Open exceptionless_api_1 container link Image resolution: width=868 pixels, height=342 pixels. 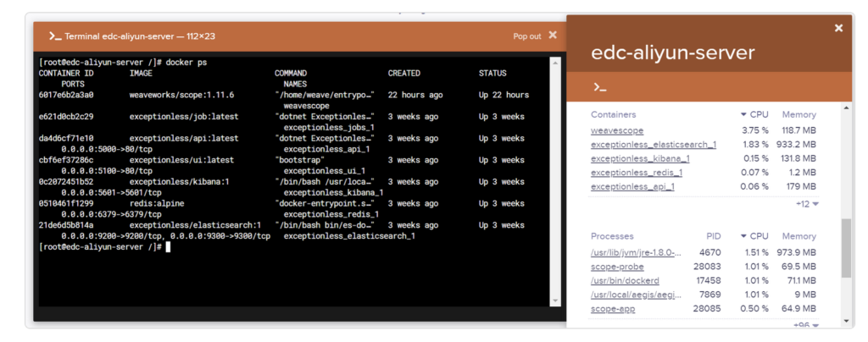click(632, 187)
